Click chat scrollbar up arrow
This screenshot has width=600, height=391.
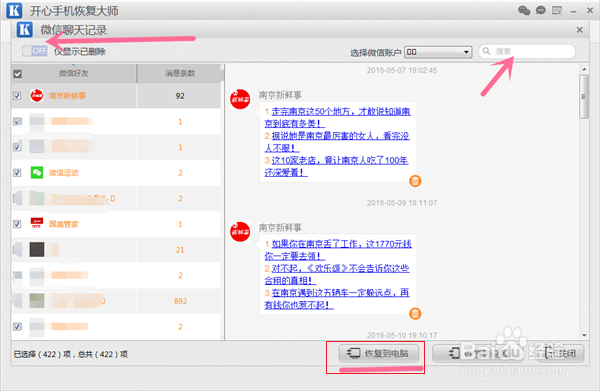click(584, 69)
